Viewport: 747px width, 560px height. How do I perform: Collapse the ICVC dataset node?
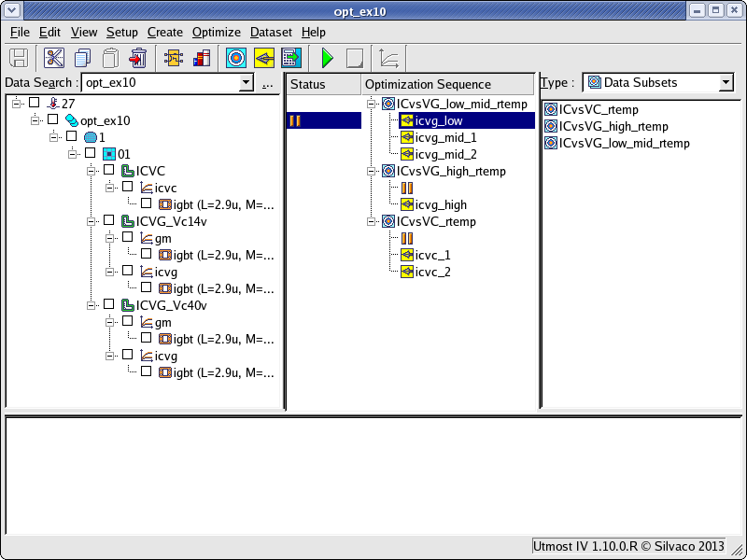click(91, 171)
